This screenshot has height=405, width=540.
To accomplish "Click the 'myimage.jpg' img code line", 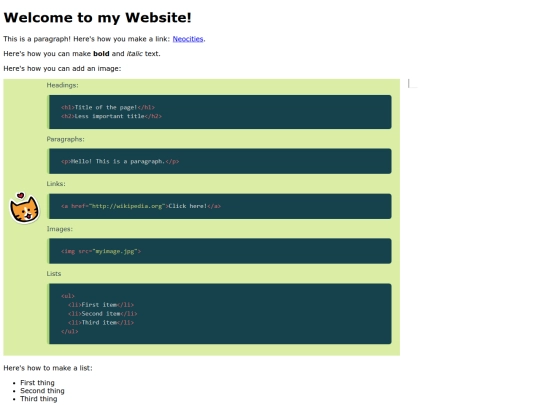I will pos(101,251).
